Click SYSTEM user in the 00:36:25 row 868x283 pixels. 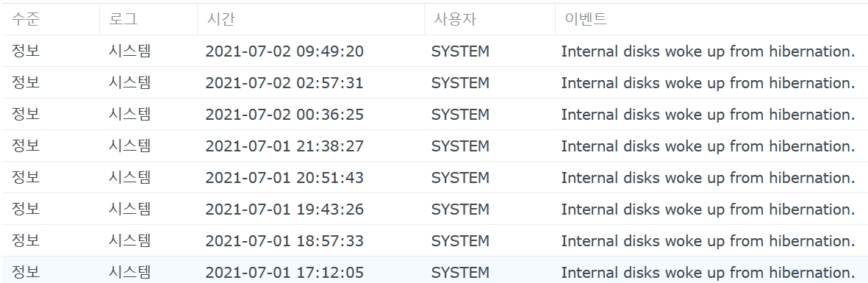(461, 115)
